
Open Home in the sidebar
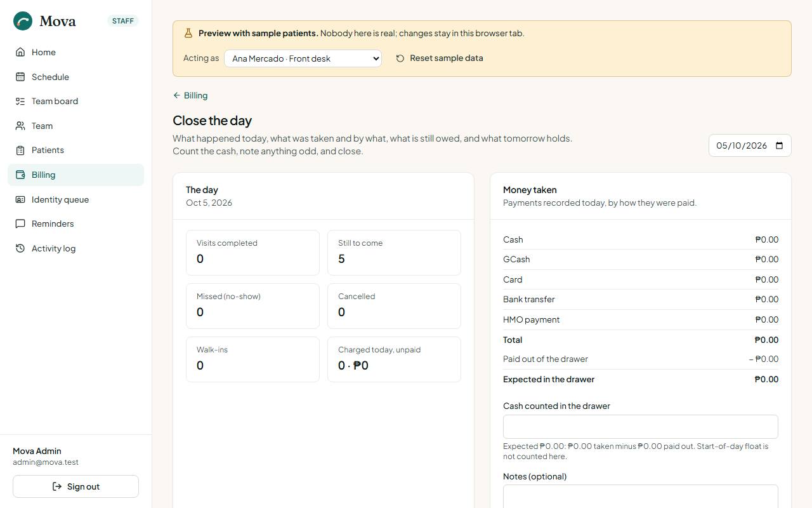tap(76, 52)
